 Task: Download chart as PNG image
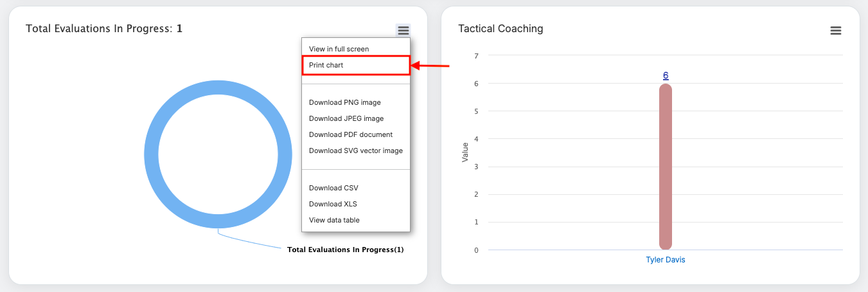tap(344, 102)
